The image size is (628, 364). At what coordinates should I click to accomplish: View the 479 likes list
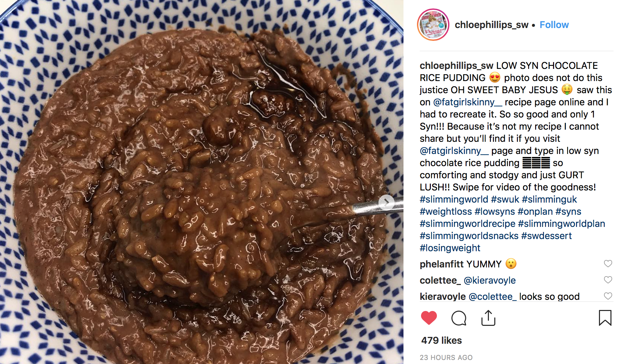pyautogui.click(x=441, y=340)
